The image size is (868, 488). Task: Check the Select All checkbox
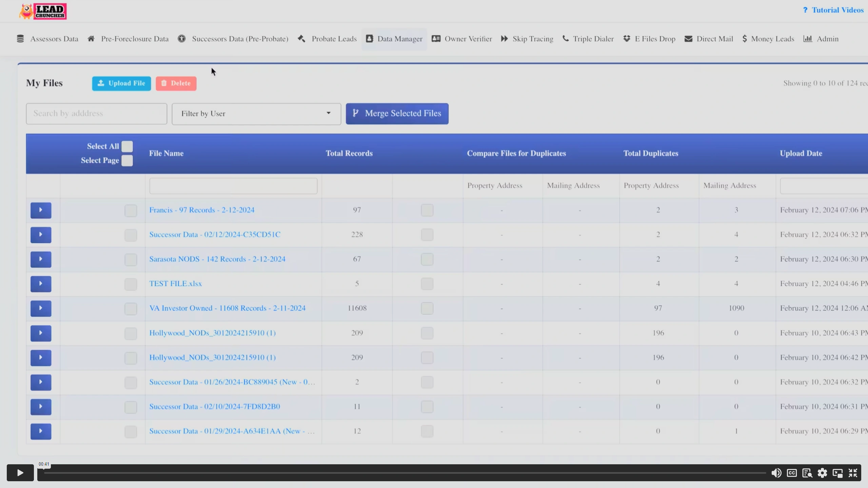[127, 146]
